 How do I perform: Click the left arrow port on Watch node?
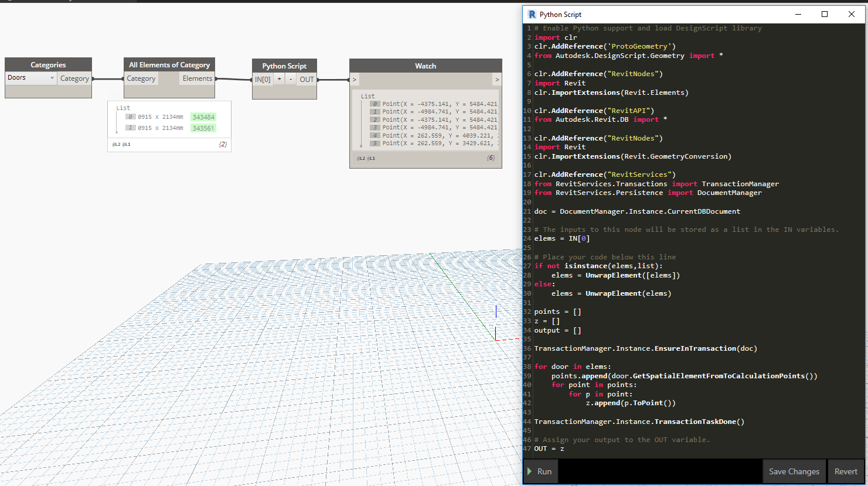[x=355, y=80]
